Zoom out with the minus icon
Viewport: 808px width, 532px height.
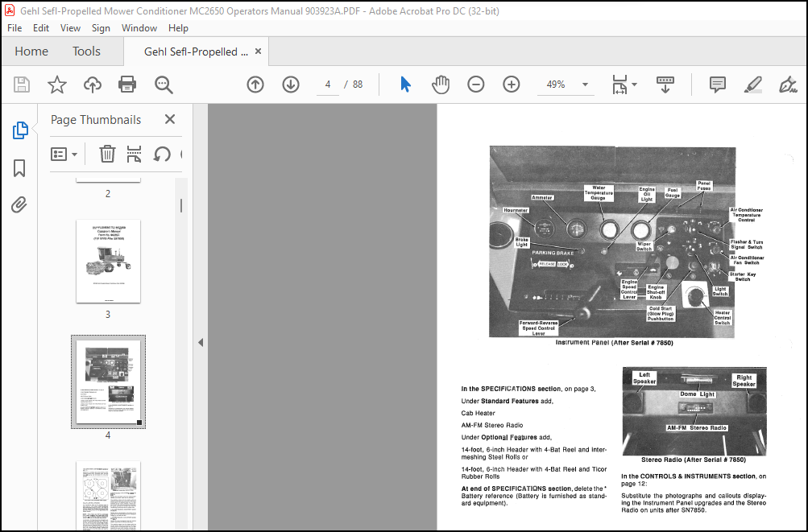point(475,85)
